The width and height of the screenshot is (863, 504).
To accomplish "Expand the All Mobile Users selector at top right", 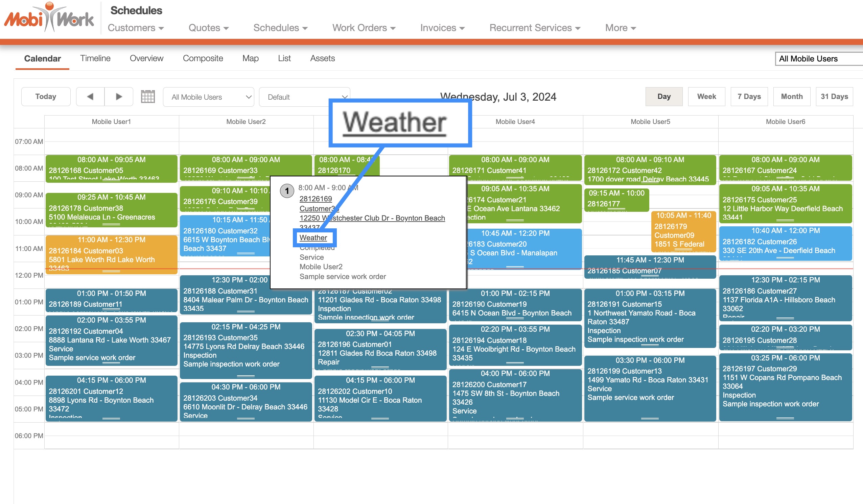I will [818, 59].
